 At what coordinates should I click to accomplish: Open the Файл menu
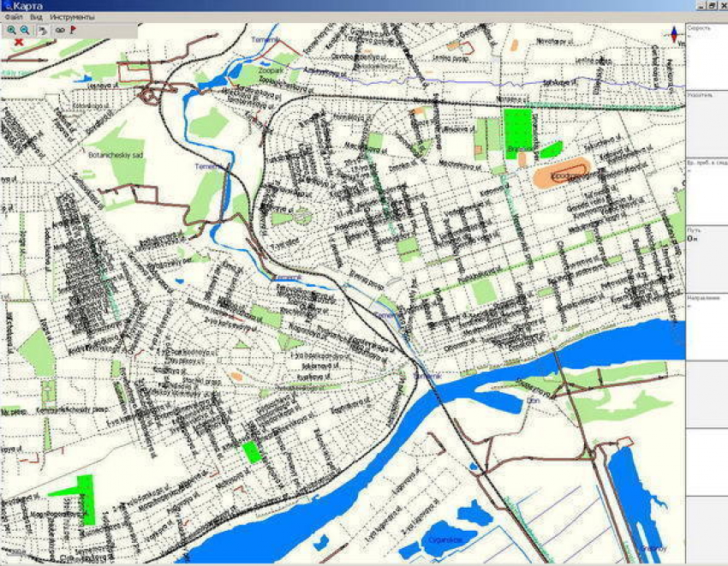13,17
